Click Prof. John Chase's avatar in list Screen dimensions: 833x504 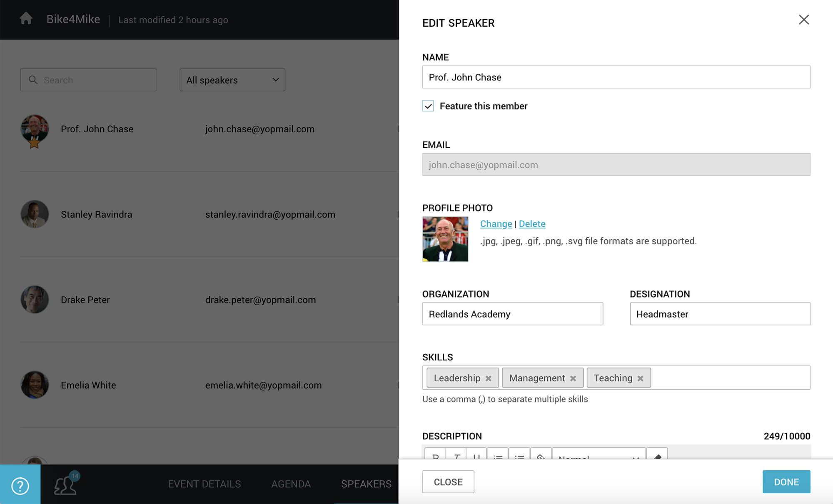point(35,129)
